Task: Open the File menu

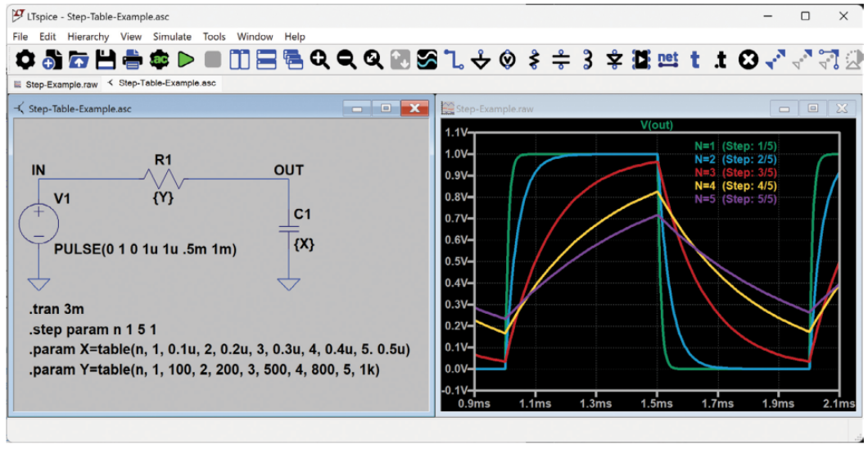Action: point(20,37)
